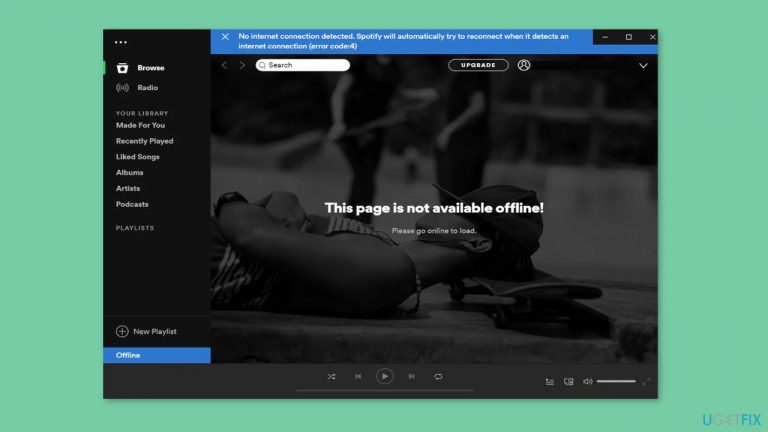Select Radio in the sidebar
Image resolution: width=768 pixels, height=432 pixels.
click(x=147, y=88)
